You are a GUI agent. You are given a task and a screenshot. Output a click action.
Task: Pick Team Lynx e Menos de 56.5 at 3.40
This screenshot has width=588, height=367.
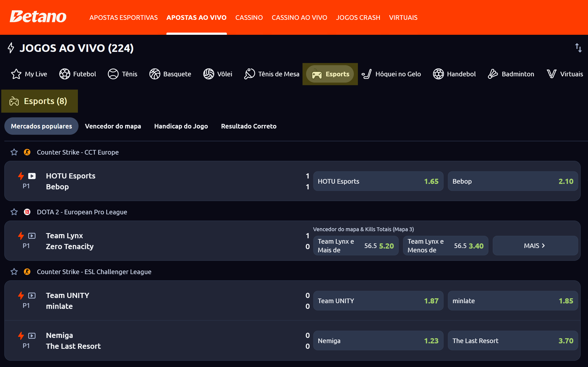446,246
